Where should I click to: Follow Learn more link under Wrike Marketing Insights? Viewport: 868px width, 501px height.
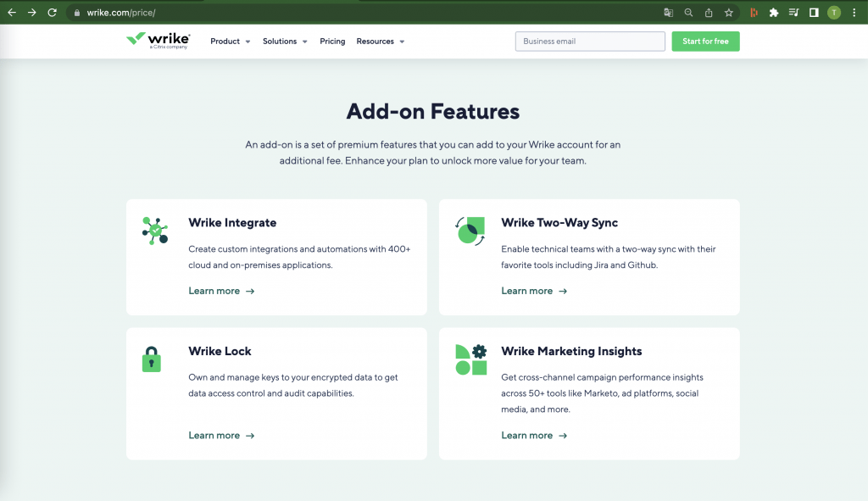(534, 436)
